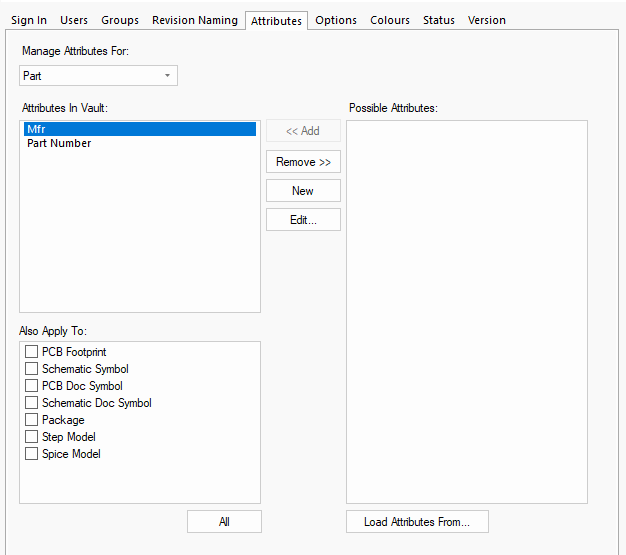
Task: Open the Users tab
Action: [74, 20]
